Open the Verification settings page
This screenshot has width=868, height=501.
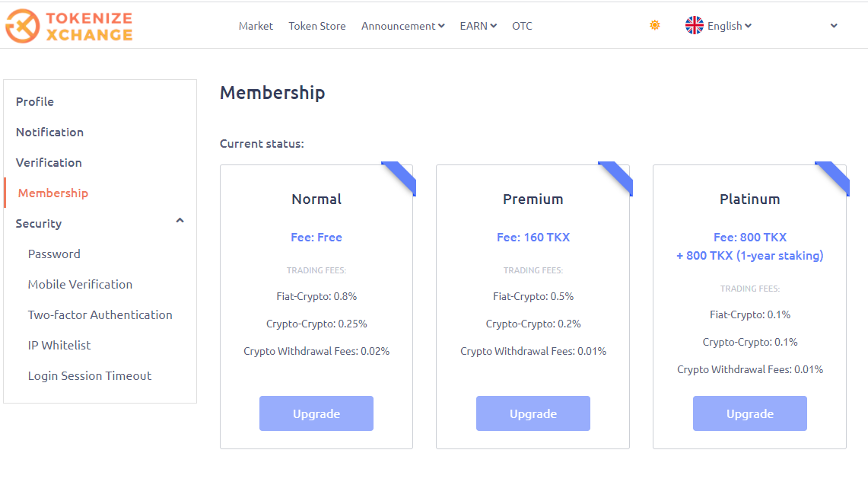[x=49, y=162]
